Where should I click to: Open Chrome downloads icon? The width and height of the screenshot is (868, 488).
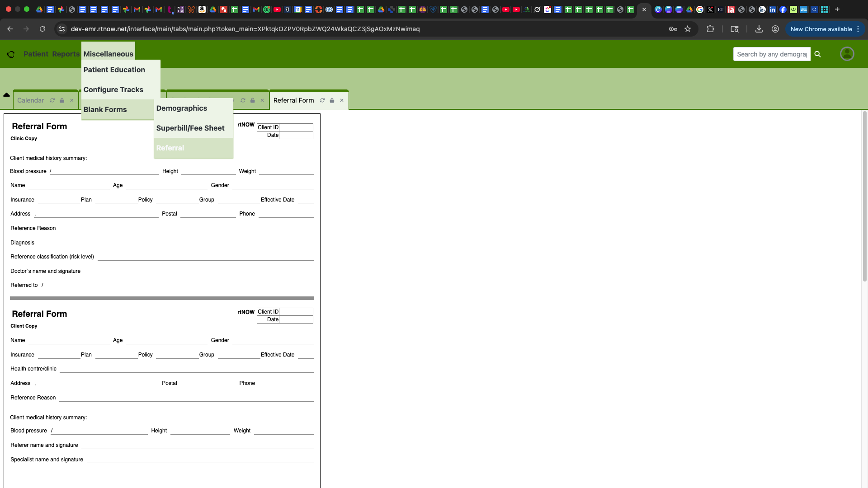click(759, 29)
